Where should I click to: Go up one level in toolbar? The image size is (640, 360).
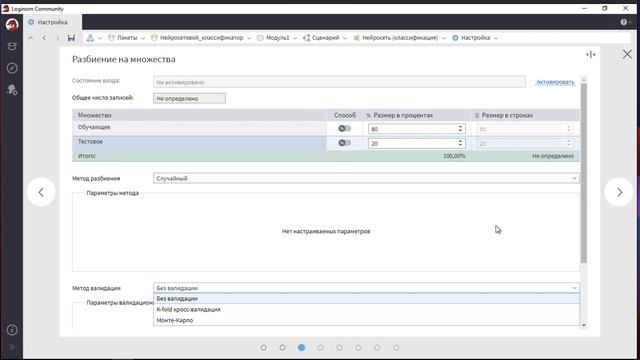31,38
